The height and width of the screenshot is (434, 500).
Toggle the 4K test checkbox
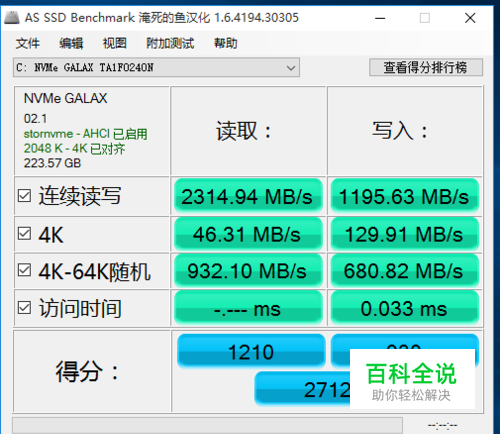pos(24,234)
